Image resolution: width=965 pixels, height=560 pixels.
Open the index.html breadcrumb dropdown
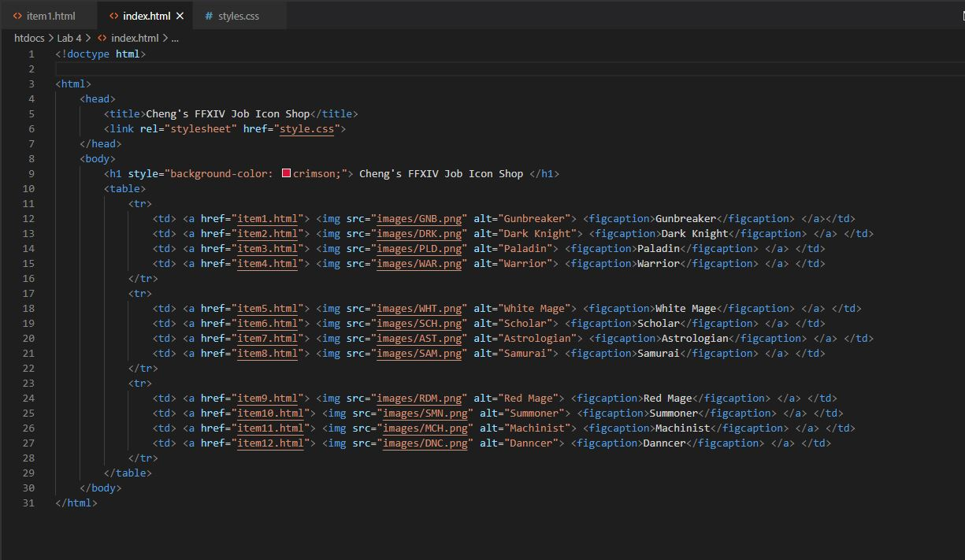pyautogui.click(x=135, y=38)
